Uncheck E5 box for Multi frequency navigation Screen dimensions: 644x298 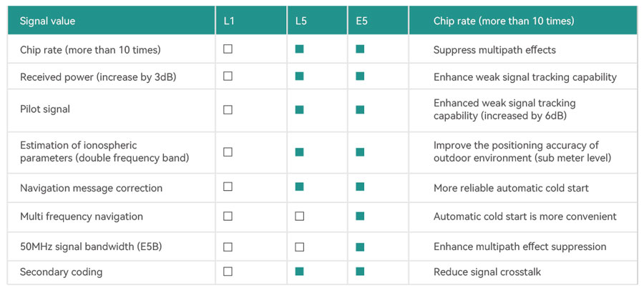point(360,216)
